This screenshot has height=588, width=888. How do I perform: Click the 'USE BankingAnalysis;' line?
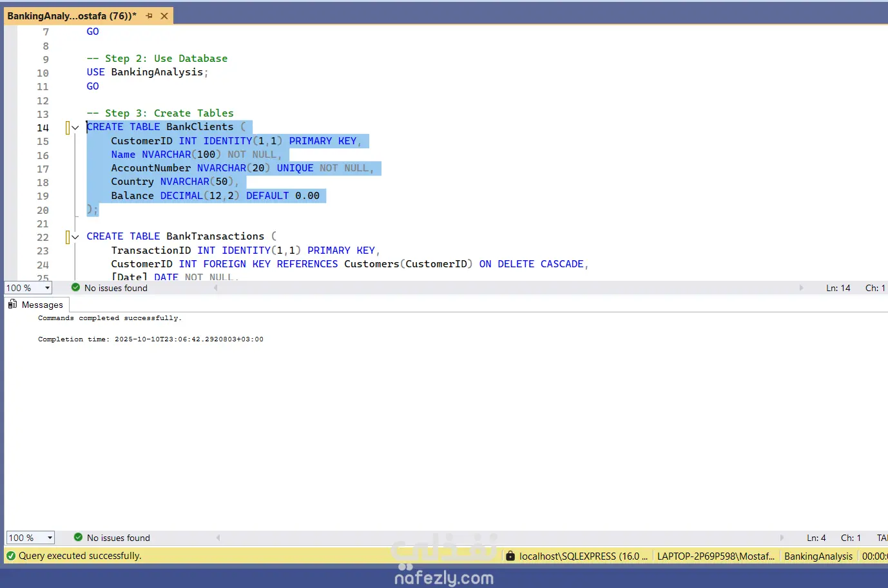coord(148,72)
